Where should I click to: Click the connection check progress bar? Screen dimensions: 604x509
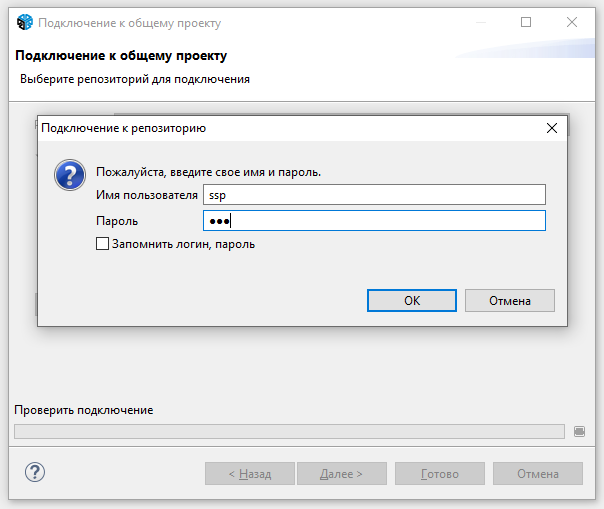click(289, 431)
